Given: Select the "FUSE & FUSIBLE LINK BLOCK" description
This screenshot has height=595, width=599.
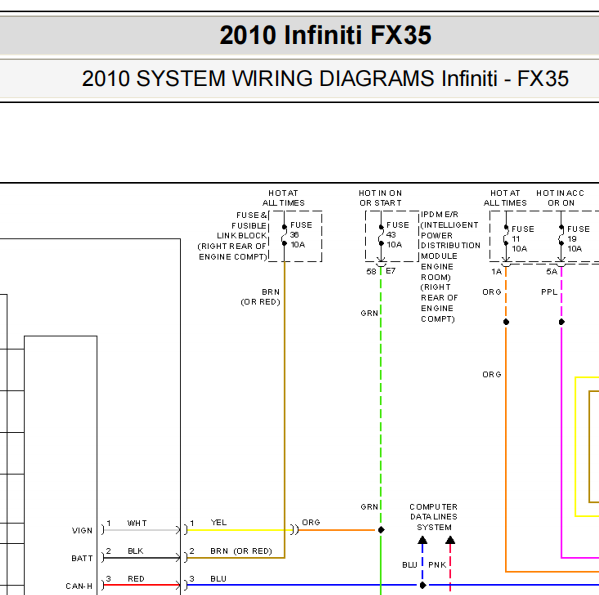Looking at the screenshot, I should [x=232, y=236].
